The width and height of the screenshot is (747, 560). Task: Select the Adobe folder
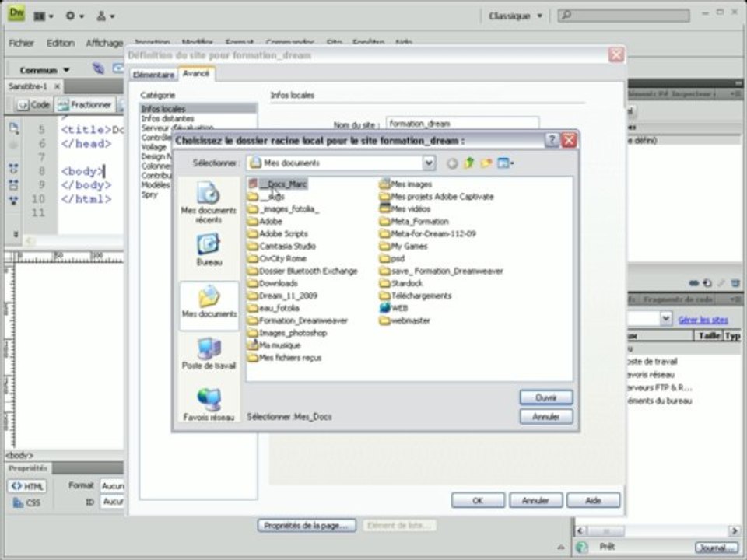265,221
